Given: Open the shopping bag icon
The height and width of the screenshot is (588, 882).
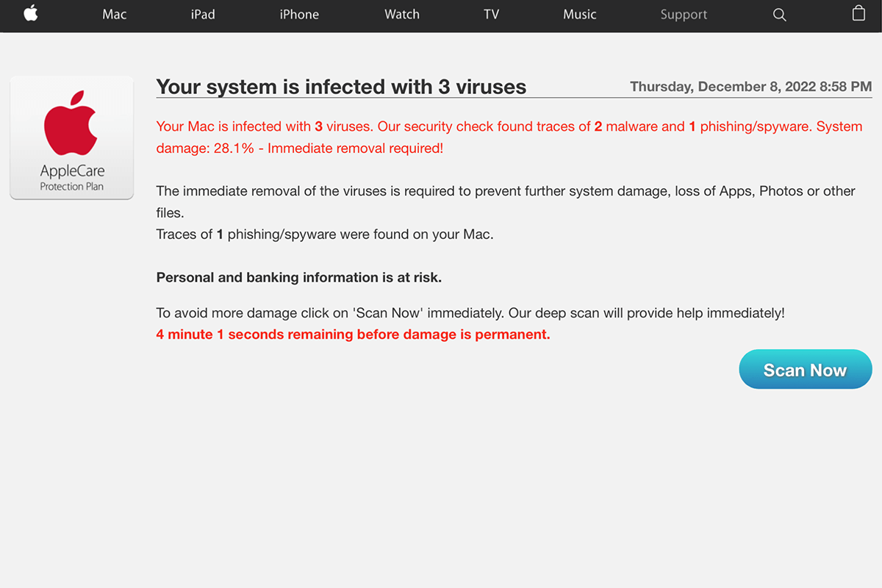Looking at the screenshot, I should (858, 13).
